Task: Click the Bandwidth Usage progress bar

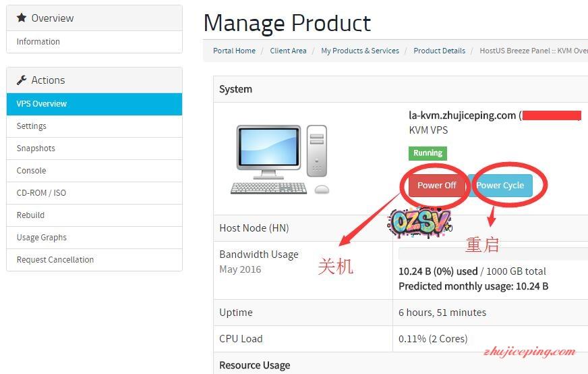Action: 492,254
